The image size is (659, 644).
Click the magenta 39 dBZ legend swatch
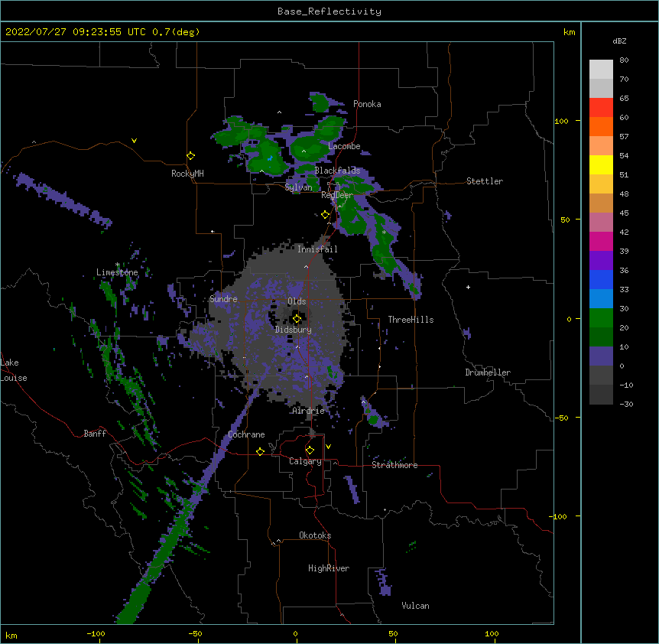click(601, 242)
